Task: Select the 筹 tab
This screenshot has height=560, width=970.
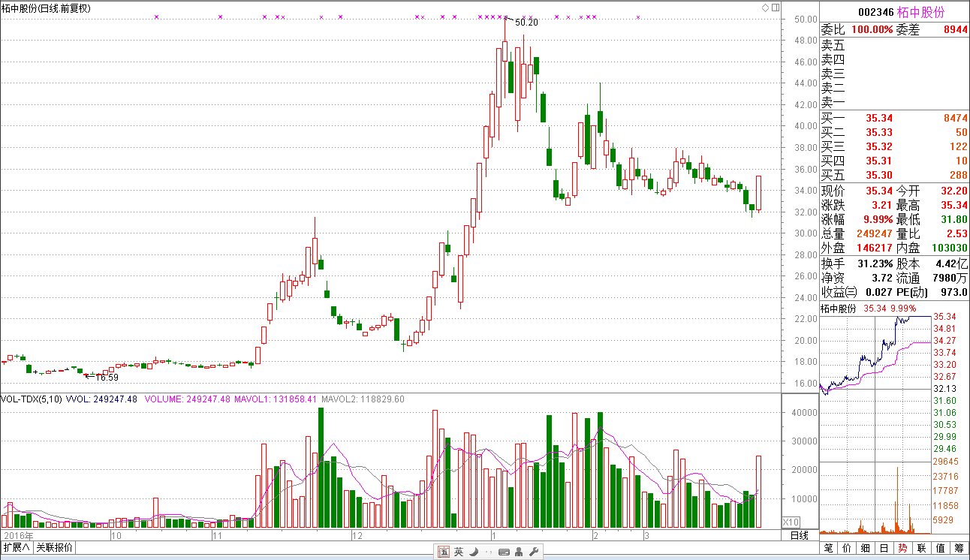Action: (x=960, y=548)
